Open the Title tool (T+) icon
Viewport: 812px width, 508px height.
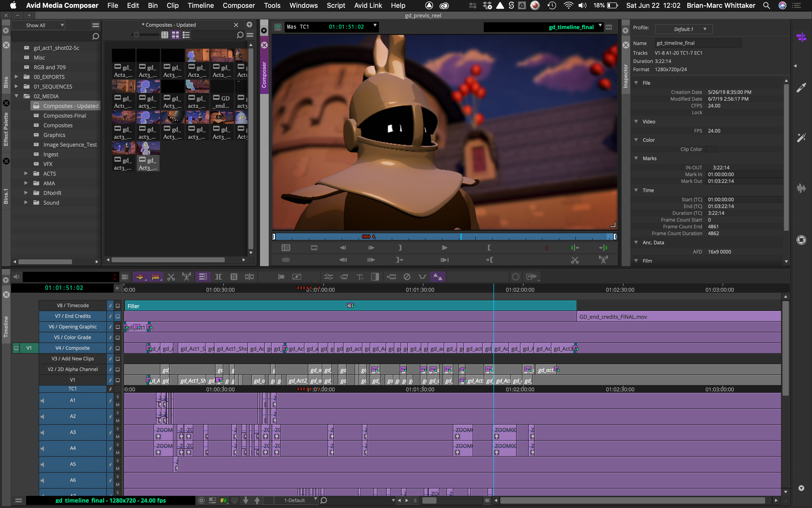pos(360,277)
